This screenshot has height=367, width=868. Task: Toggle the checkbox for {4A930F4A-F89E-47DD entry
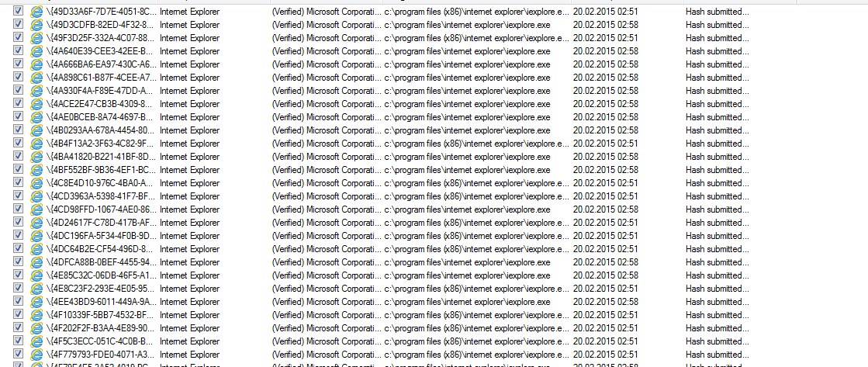pyautogui.click(x=19, y=90)
